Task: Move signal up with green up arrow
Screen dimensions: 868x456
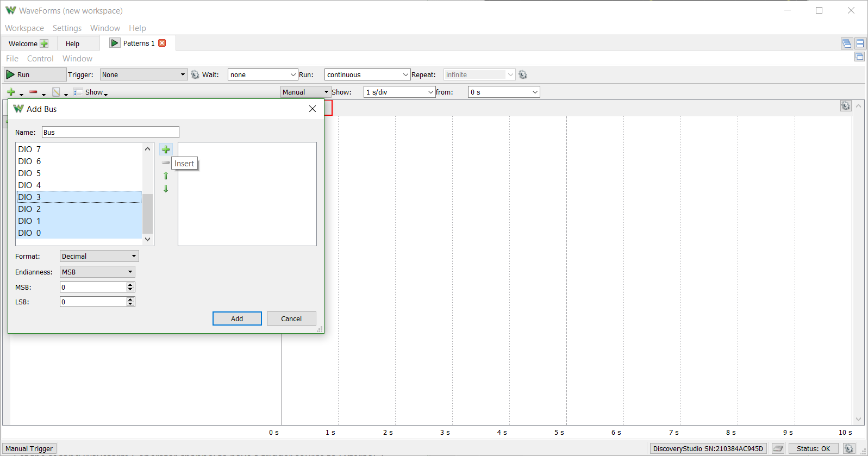Action: 166,176
